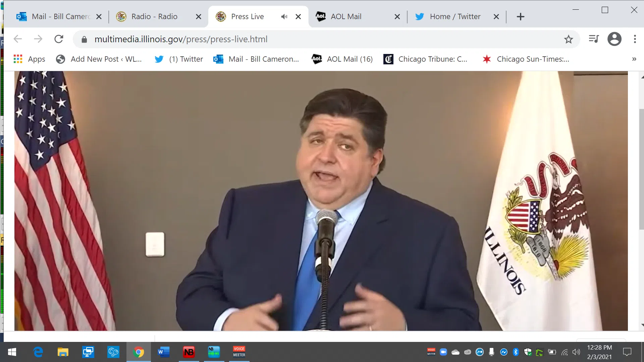Open Chrome three-dot menu
This screenshot has height=362, width=644.
[x=635, y=39]
